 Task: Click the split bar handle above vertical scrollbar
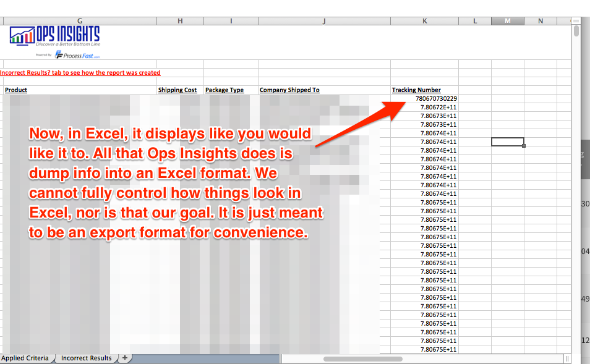(x=576, y=21)
